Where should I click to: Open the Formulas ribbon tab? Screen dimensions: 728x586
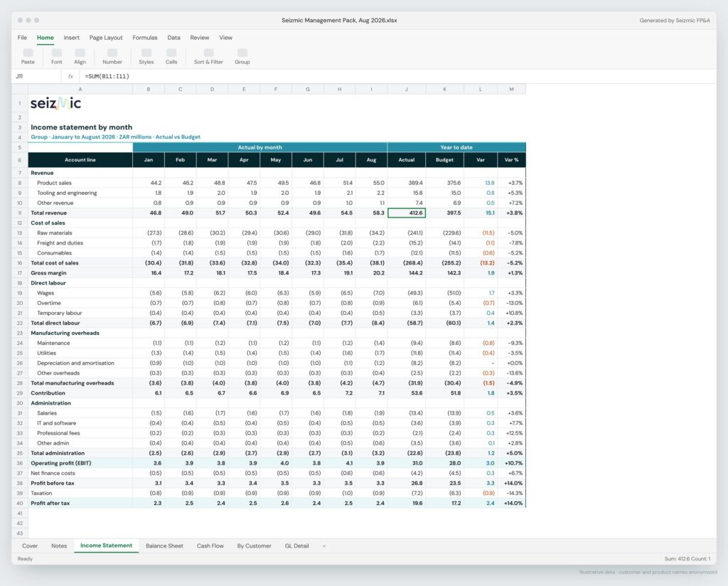click(x=145, y=38)
